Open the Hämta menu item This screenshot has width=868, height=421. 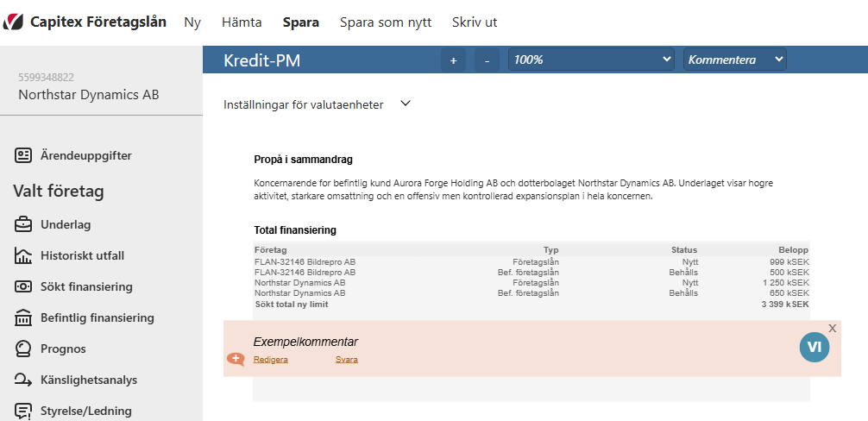pyautogui.click(x=242, y=22)
